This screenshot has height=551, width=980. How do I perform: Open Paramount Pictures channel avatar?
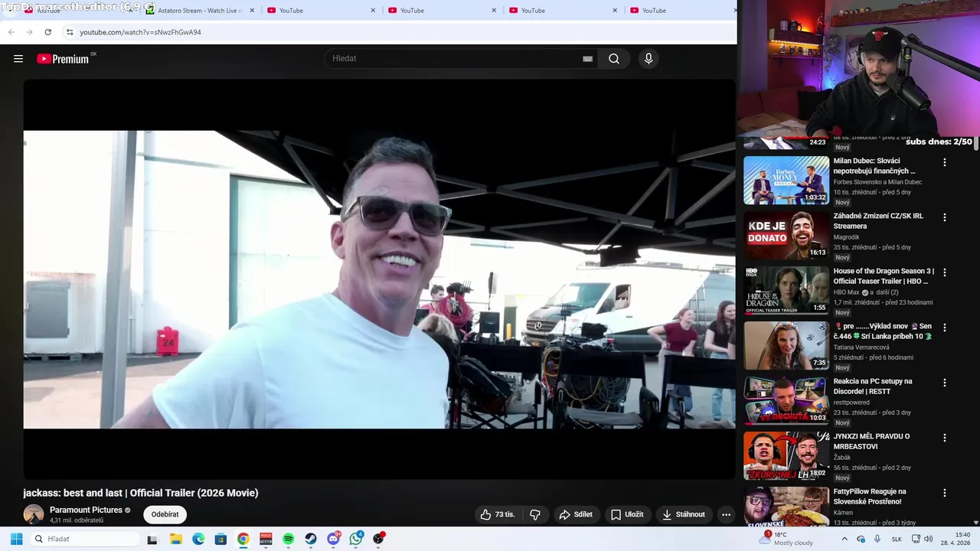34,514
